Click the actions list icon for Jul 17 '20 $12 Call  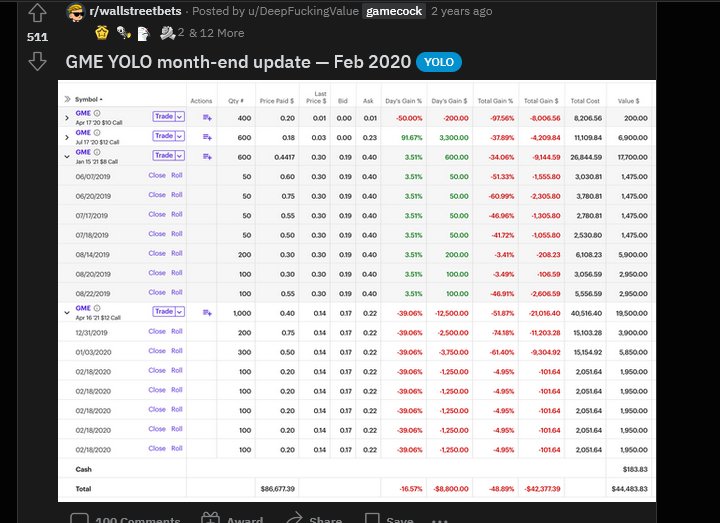point(207,137)
